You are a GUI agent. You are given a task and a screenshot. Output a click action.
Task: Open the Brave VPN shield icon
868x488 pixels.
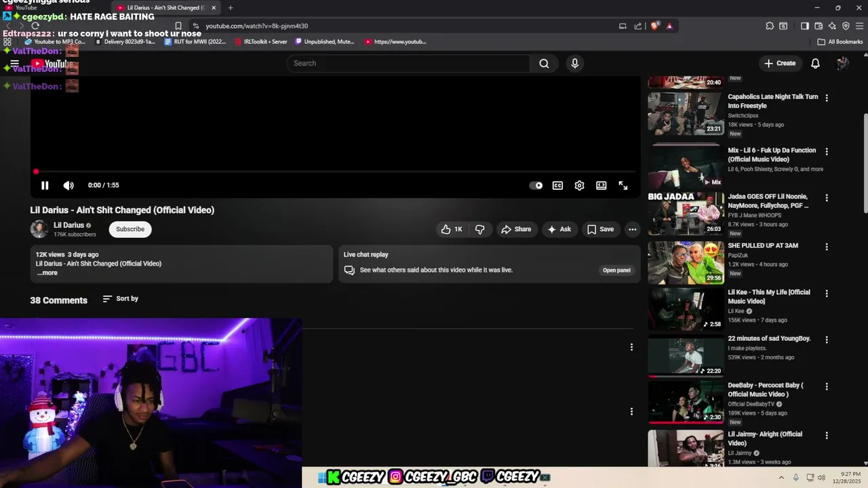click(x=846, y=26)
